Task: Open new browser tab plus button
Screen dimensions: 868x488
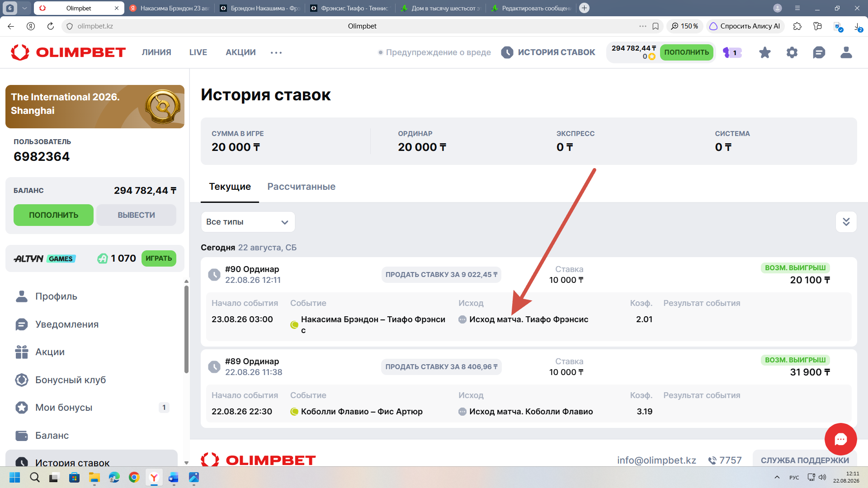Action: (x=584, y=8)
